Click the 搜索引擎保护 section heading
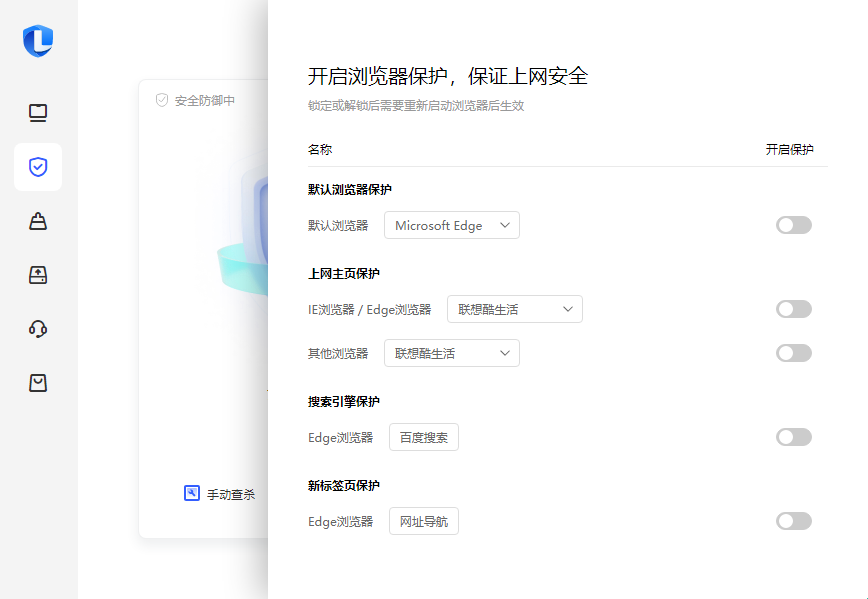 point(344,402)
